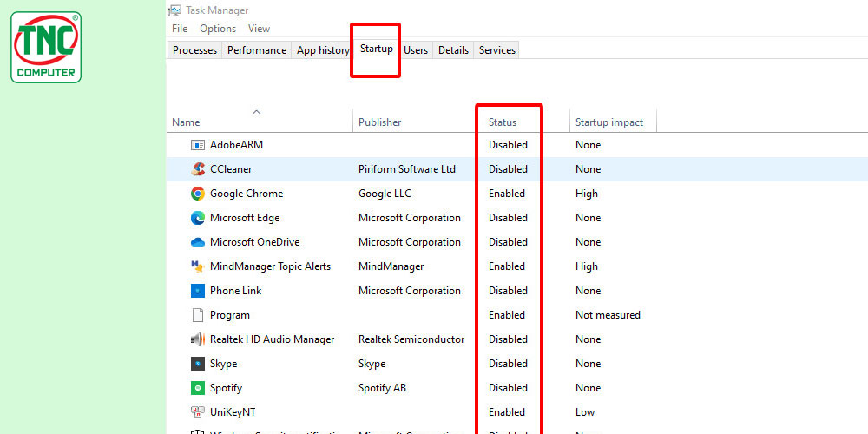Open the File menu
Viewport: 868px width, 434px height.
coord(180,29)
